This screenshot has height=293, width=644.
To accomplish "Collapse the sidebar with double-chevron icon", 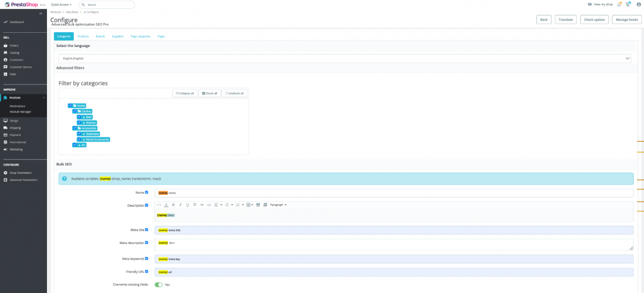I will click(x=41, y=14).
